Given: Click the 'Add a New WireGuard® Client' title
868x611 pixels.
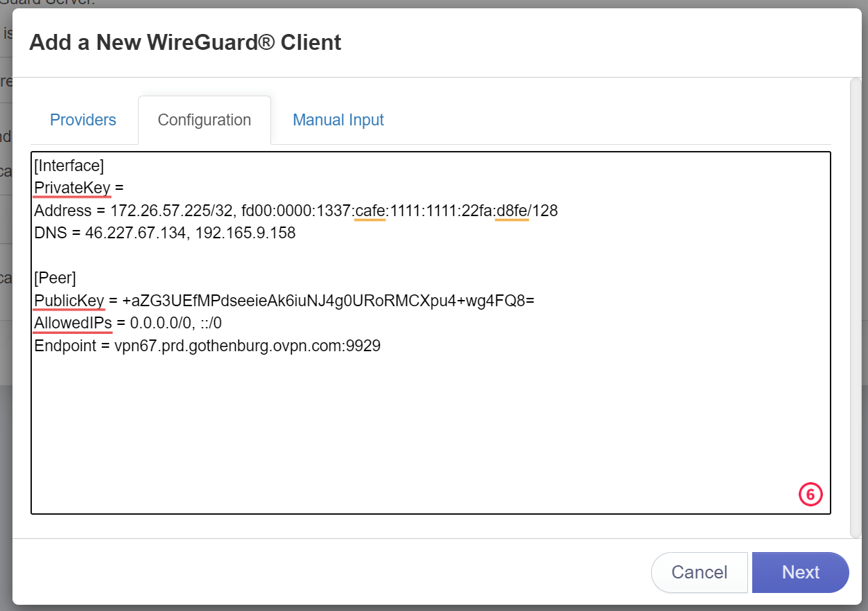Looking at the screenshot, I should pyautogui.click(x=185, y=42).
